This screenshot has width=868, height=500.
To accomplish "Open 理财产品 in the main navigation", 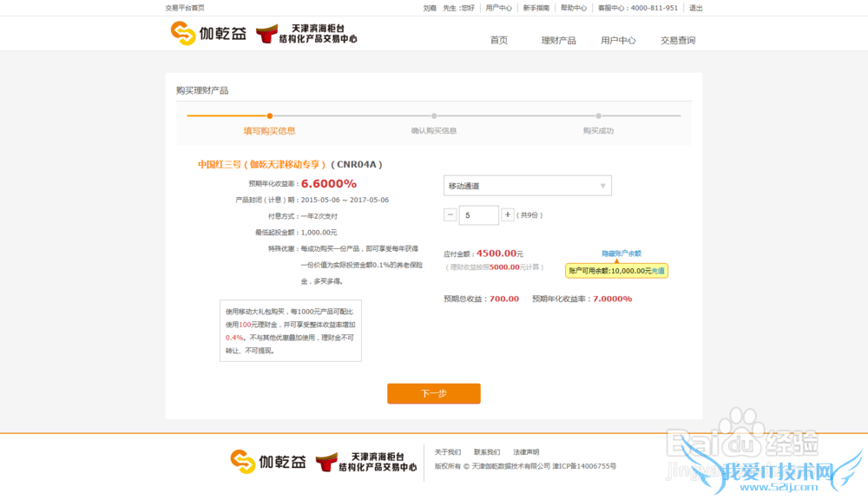I will pyautogui.click(x=558, y=40).
